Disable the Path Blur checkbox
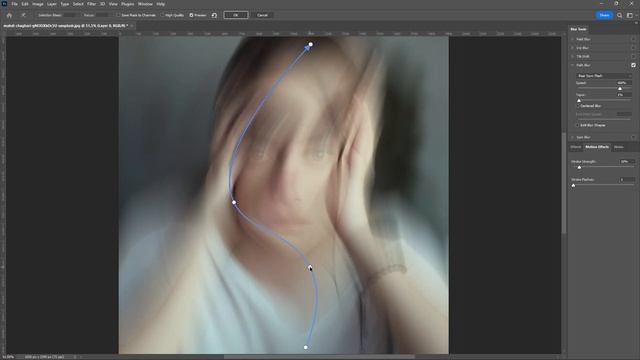Image resolution: width=640 pixels, height=360 pixels. (x=633, y=65)
